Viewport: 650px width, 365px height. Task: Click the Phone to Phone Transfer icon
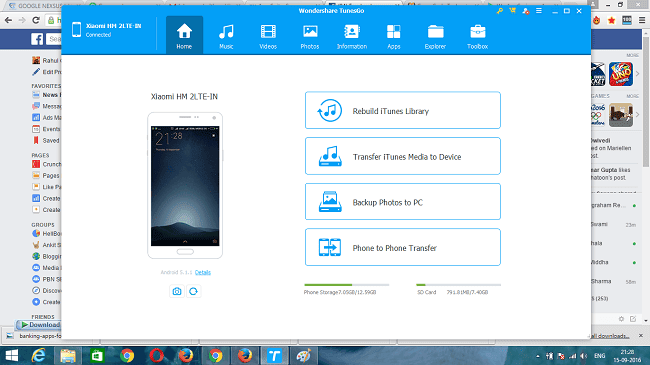point(330,248)
